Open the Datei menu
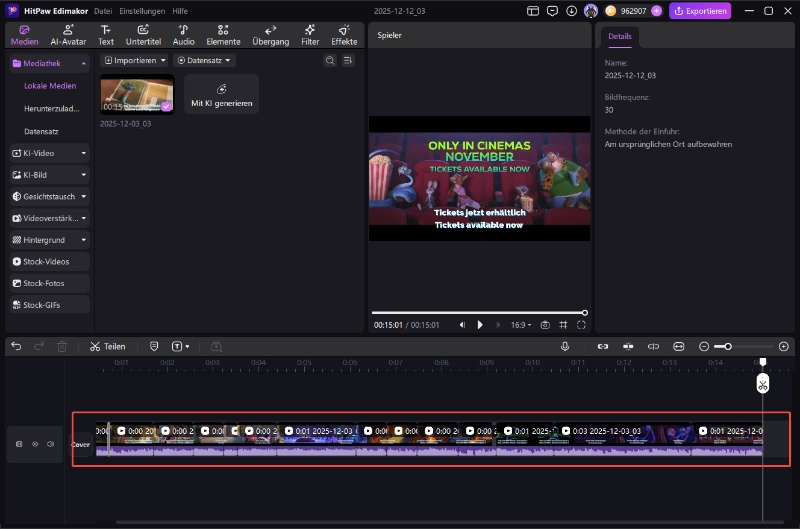 tap(103, 11)
